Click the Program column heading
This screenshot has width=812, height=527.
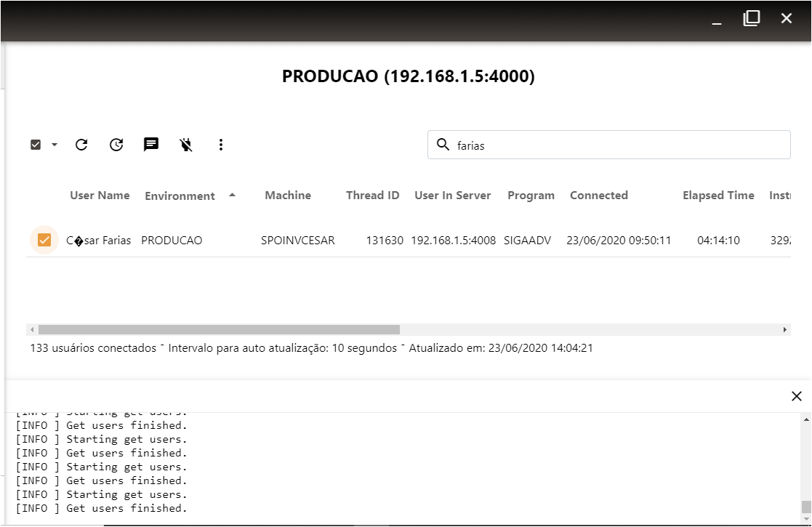click(531, 195)
